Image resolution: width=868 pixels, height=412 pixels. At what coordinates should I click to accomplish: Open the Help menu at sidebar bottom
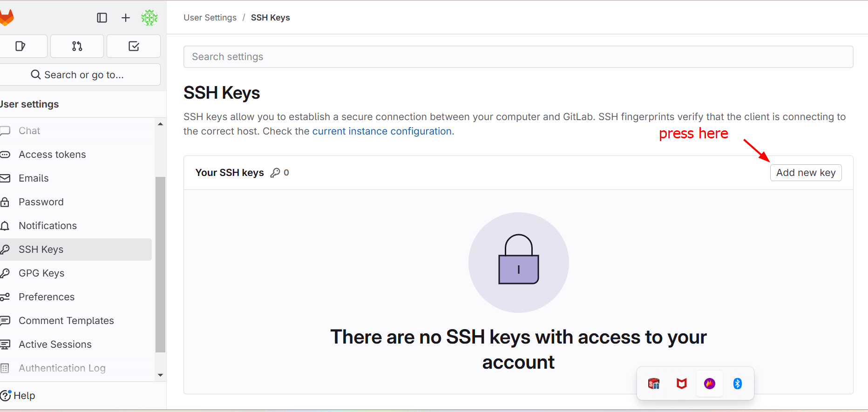18,396
